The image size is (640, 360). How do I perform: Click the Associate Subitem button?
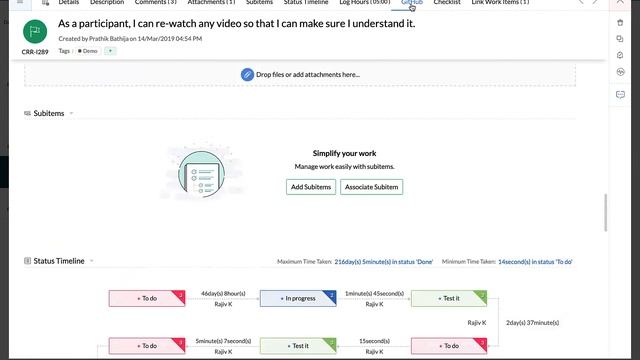pyautogui.click(x=371, y=187)
